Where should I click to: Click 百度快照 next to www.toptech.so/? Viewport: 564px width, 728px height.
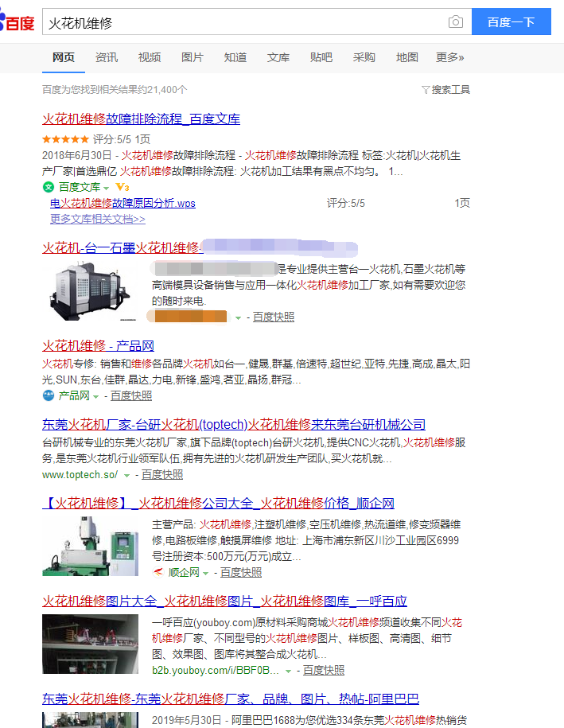tap(162, 474)
